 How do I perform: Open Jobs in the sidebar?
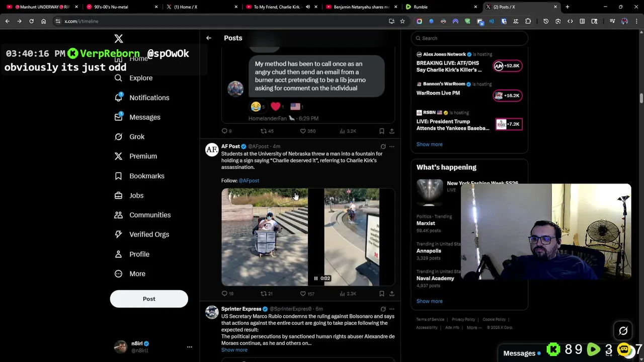click(129, 196)
